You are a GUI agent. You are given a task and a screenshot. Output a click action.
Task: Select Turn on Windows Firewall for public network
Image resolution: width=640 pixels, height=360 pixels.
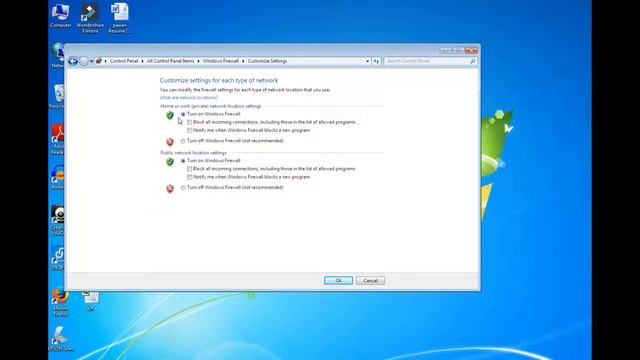(x=183, y=161)
